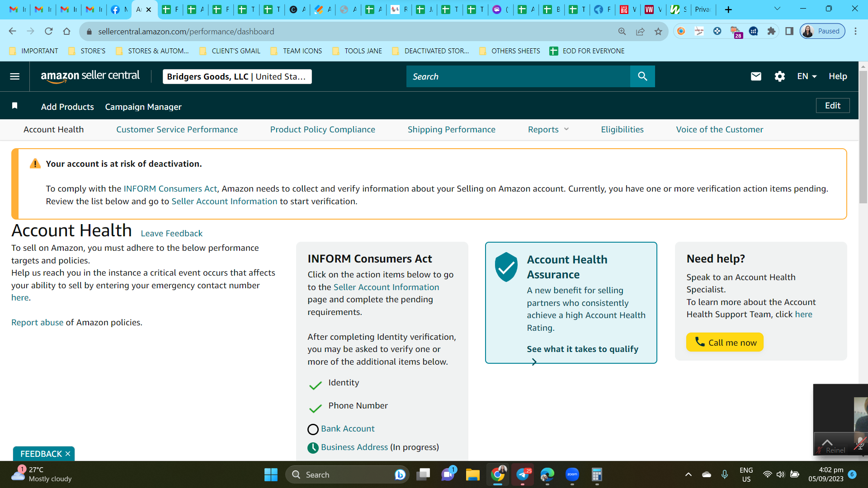Show hidden system tray icons

[688, 474]
